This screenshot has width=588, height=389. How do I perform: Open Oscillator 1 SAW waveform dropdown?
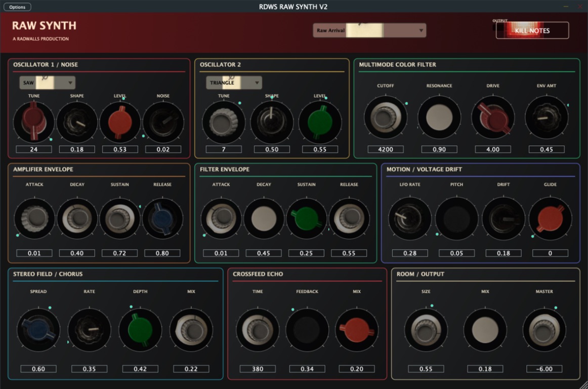pyautogui.click(x=47, y=83)
